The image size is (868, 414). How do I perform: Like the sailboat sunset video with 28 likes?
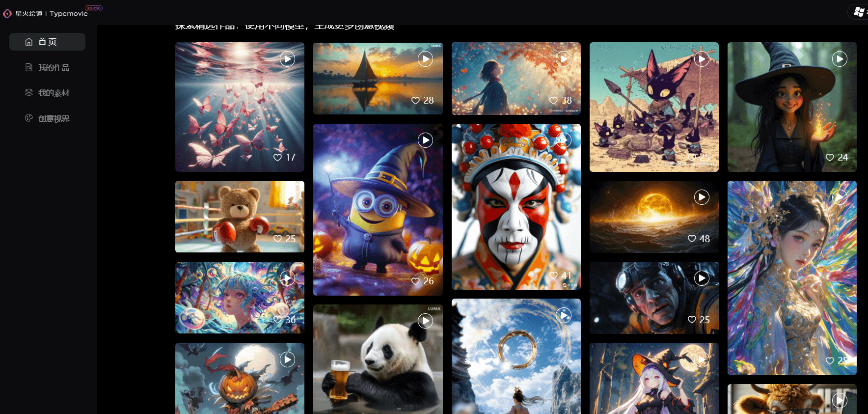pyautogui.click(x=415, y=100)
